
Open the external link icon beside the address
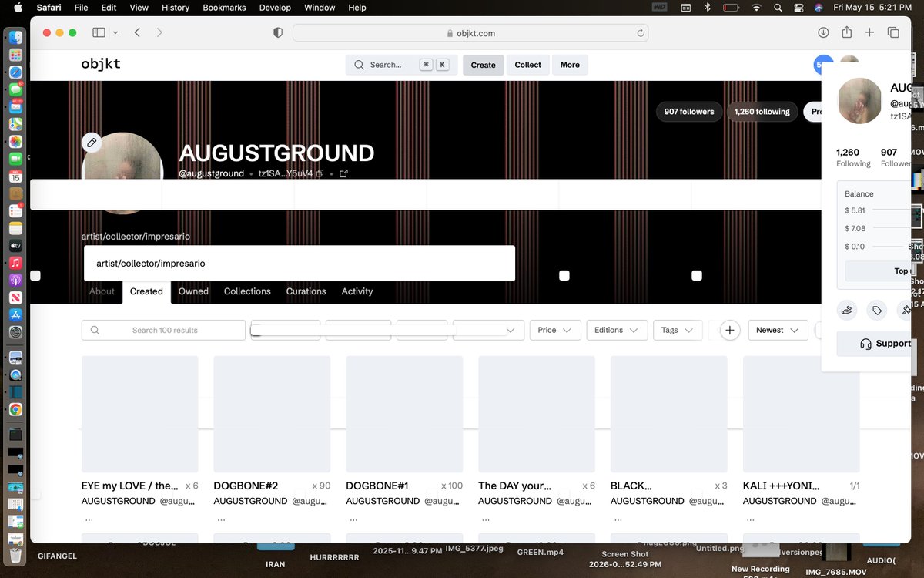click(343, 173)
